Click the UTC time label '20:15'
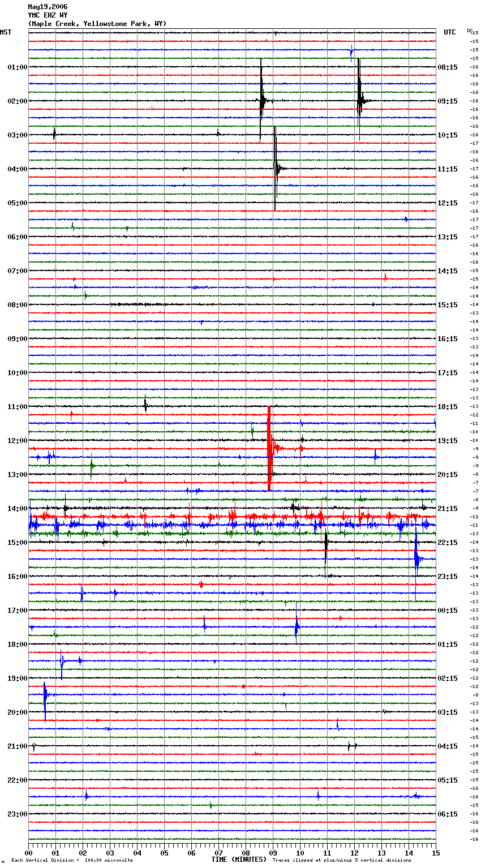The height and width of the screenshot is (868, 481). point(448,475)
